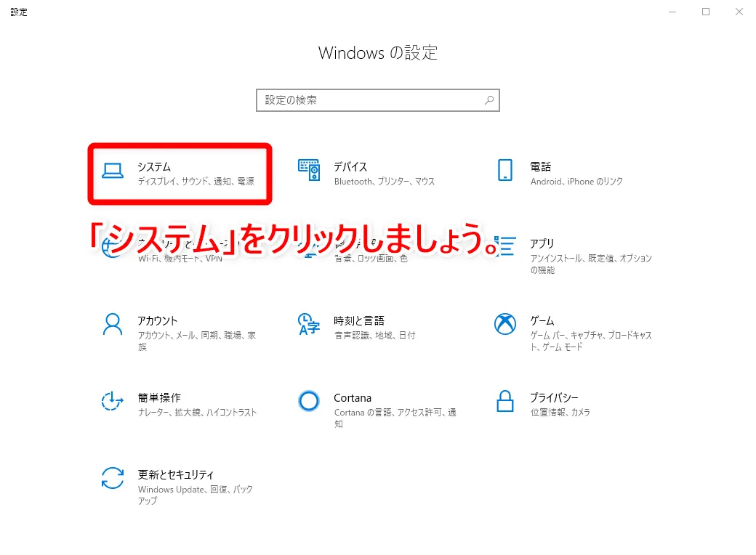Click 'Windows Update、回復、バックアップ' description
Viewport: 756px width, 555px height.
196,495
